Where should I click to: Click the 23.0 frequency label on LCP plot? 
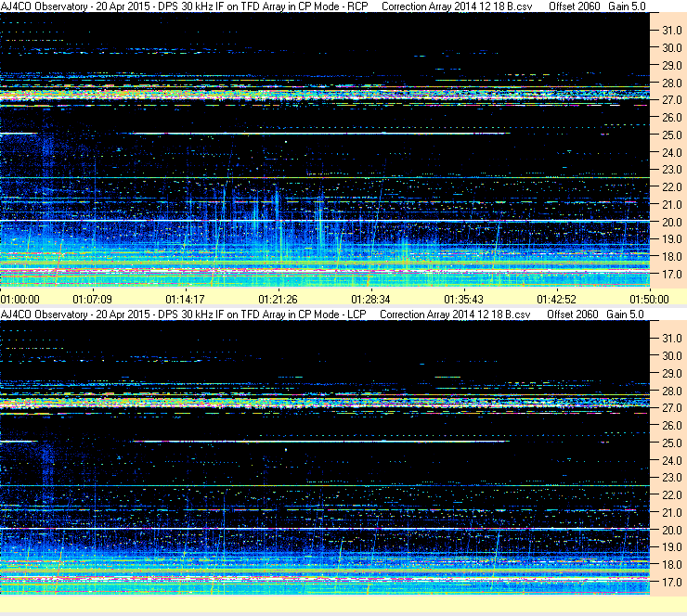tap(672, 478)
